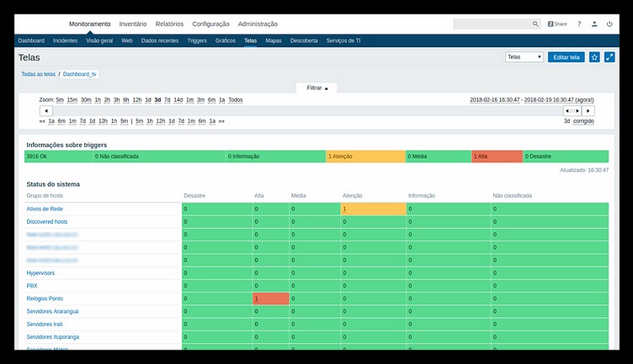Image resolution: width=633 pixels, height=364 pixels.
Task: Click the Editar tela button
Action: coord(565,57)
